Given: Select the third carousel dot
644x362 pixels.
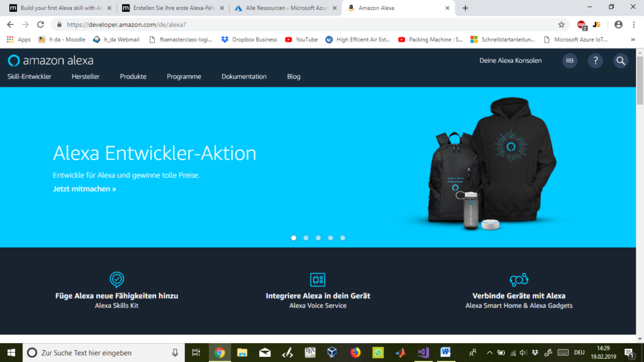Looking at the screenshot, I should pyautogui.click(x=318, y=238).
